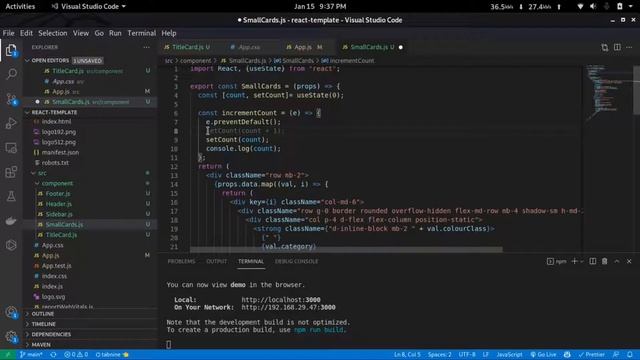The width and height of the screenshot is (640, 360).
Task: Open the clock and calendar Jan 15
Action: (320, 7)
